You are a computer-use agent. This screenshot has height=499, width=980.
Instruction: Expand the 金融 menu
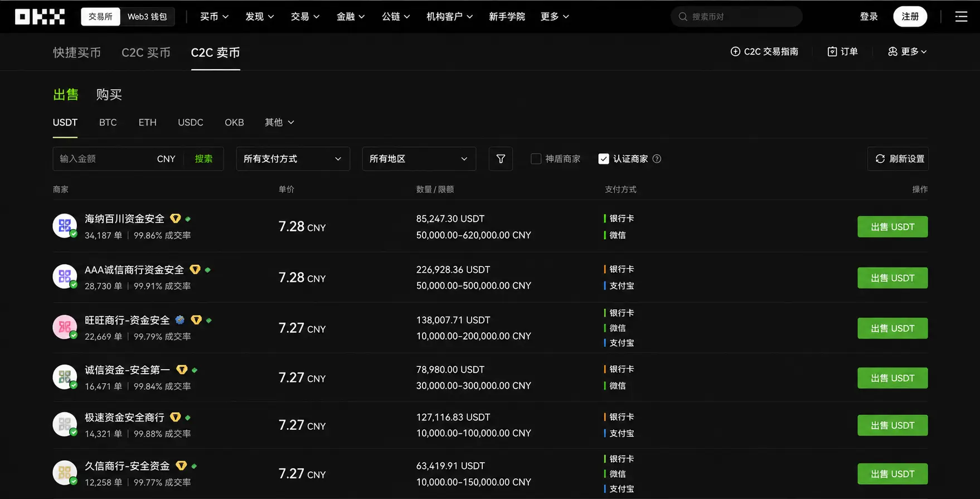tap(351, 17)
